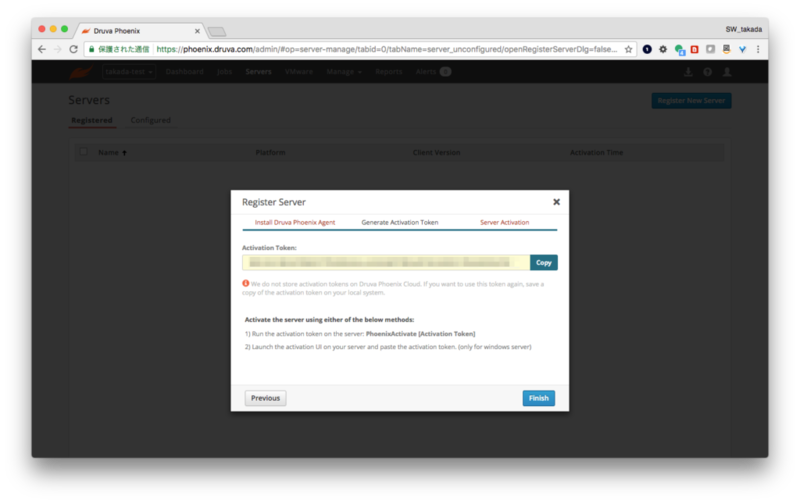This screenshot has height=503, width=800.
Task: Click the gray square extension icon
Action: coord(710,49)
